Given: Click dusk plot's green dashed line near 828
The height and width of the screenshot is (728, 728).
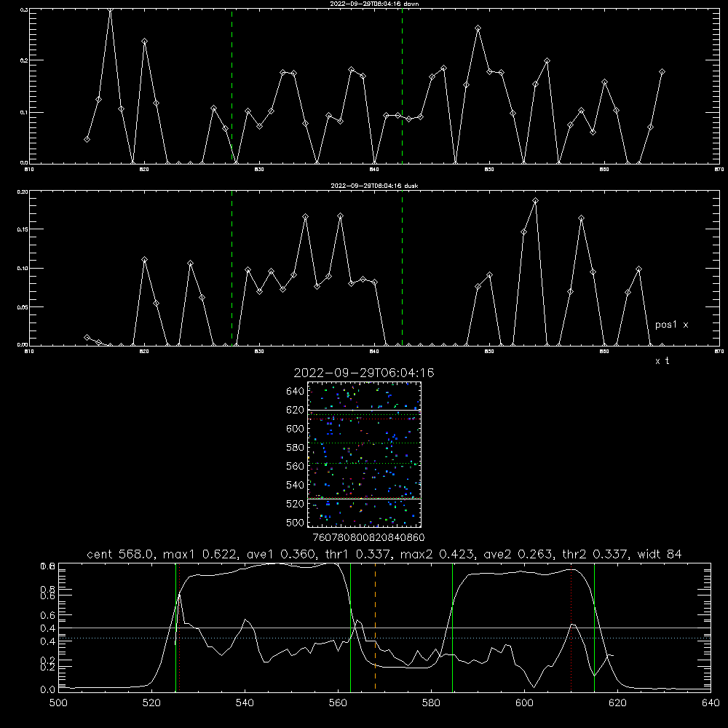Looking at the screenshot, I should click(232, 268).
